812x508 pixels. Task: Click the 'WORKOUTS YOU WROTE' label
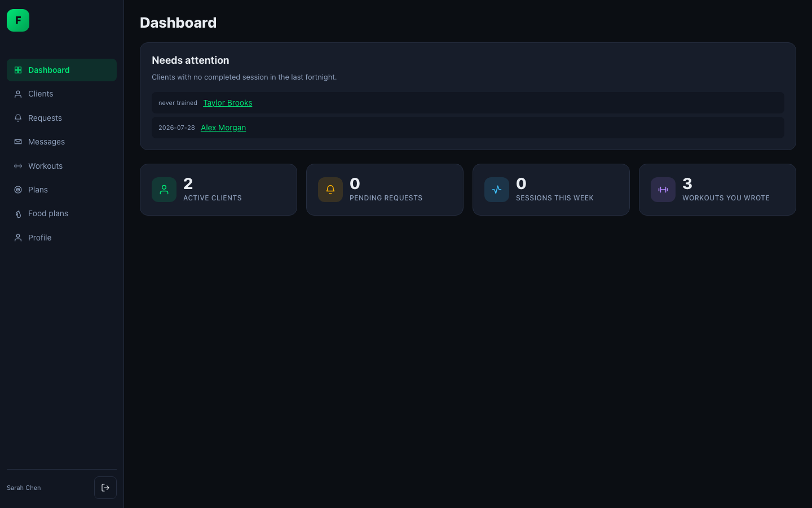point(726,198)
